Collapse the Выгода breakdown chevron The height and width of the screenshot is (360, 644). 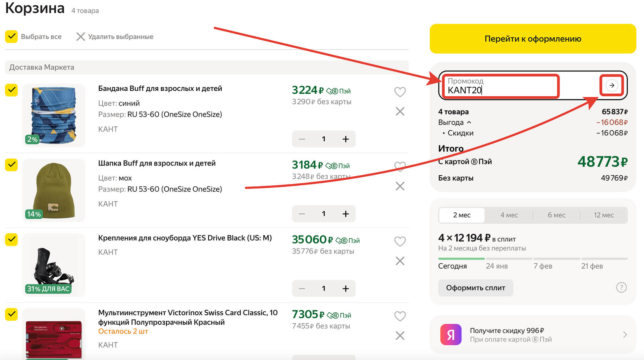469,122
